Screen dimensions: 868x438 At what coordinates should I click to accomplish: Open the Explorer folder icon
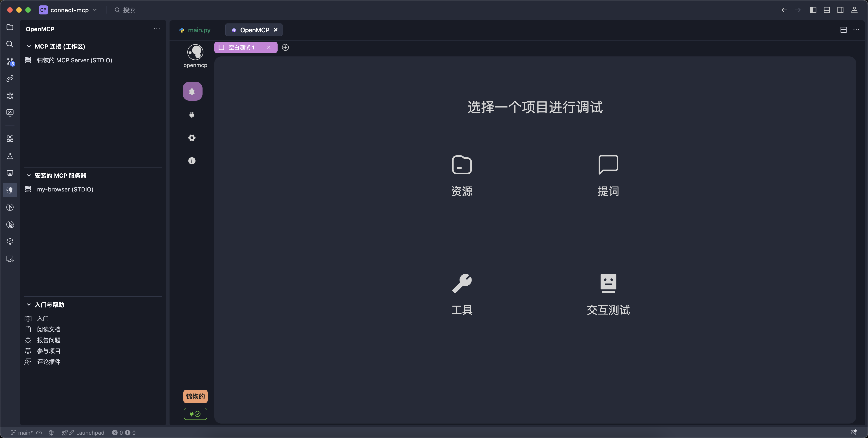(10, 27)
